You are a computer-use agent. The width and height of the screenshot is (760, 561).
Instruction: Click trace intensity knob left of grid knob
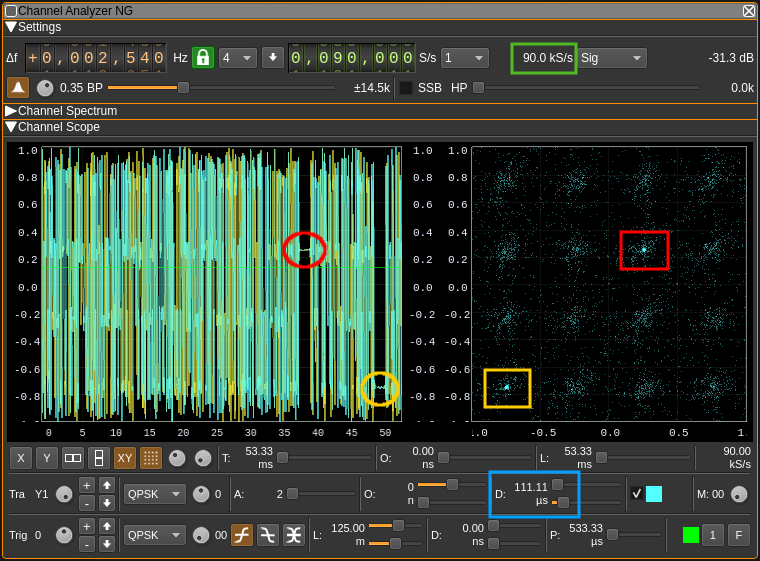point(177,458)
